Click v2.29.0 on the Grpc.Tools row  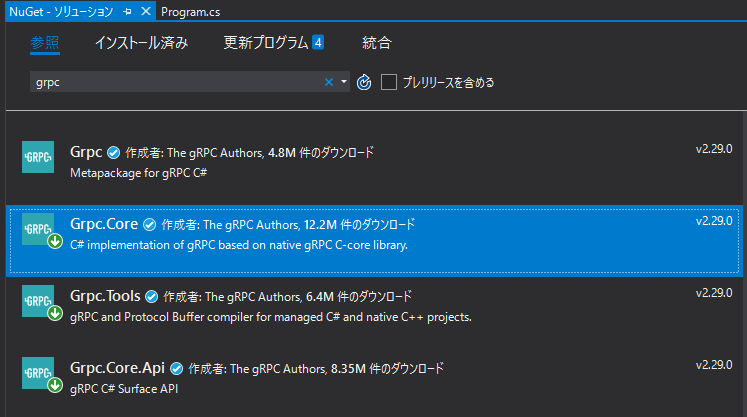(714, 293)
